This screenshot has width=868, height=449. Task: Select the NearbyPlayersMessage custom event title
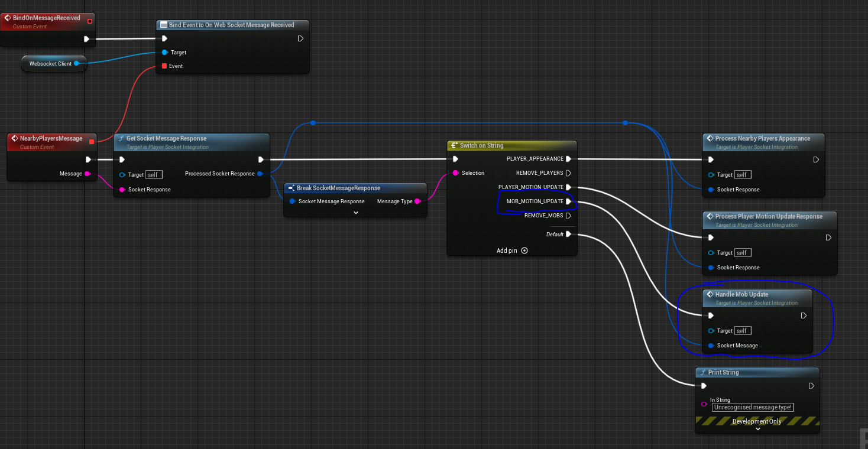51,138
